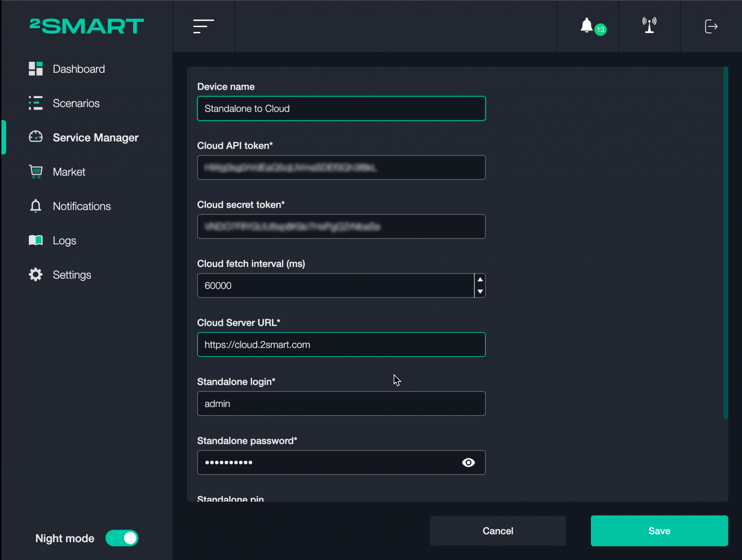The width and height of the screenshot is (742, 560).
Task: Save the device configuration
Action: 659,531
